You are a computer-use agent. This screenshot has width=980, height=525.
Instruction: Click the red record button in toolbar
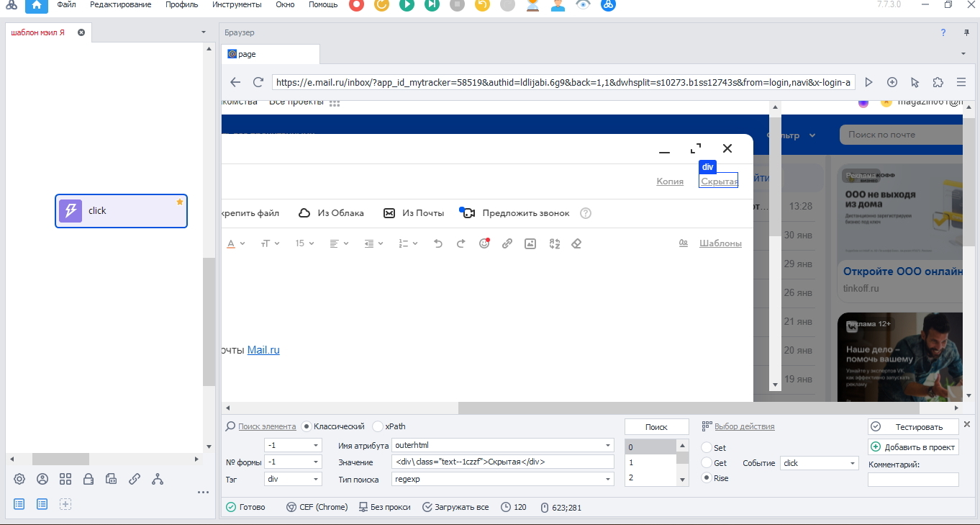(x=356, y=5)
